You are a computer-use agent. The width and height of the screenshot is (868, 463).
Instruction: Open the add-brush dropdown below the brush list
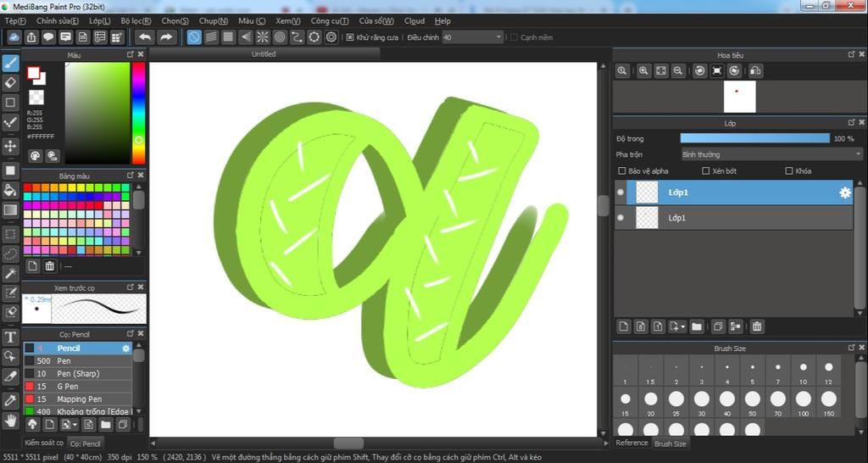[75, 425]
